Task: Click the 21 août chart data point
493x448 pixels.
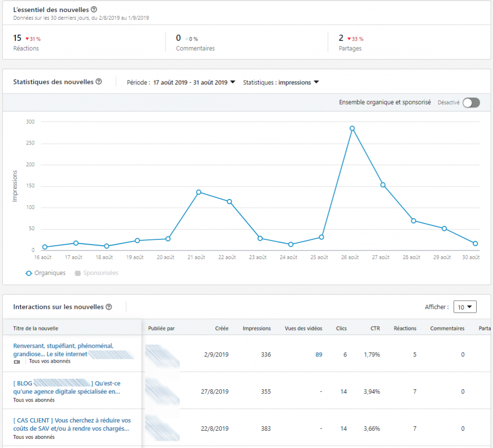Action: coord(198,192)
